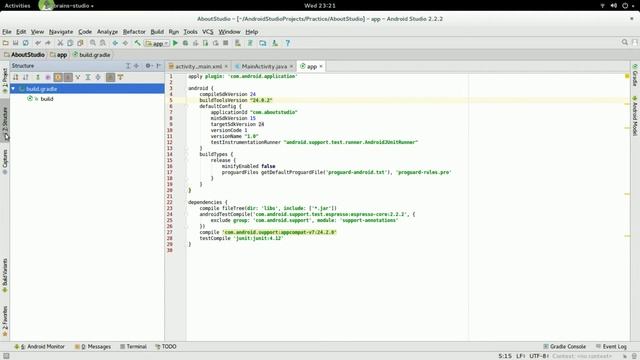This screenshot has height=360, width=640.
Task: Click the build.gradle breadcrumb
Action: coord(91,55)
